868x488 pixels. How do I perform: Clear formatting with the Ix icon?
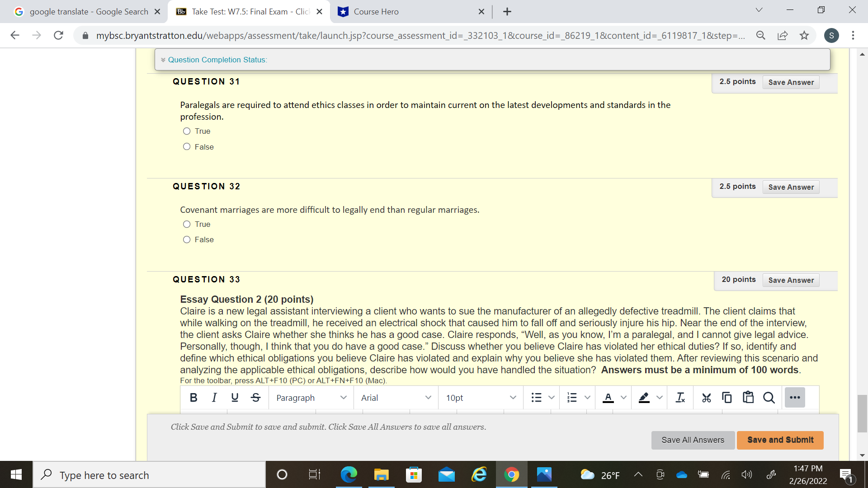[680, 398]
